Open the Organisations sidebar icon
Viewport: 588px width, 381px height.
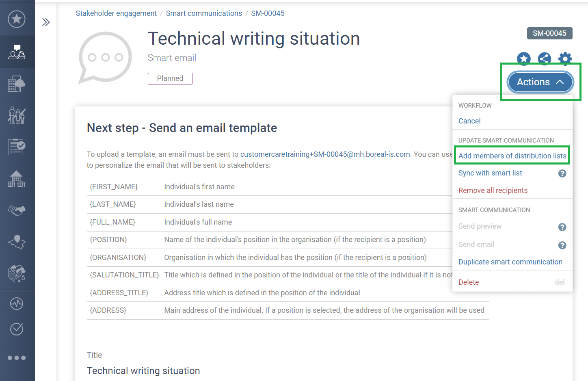tap(17, 83)
